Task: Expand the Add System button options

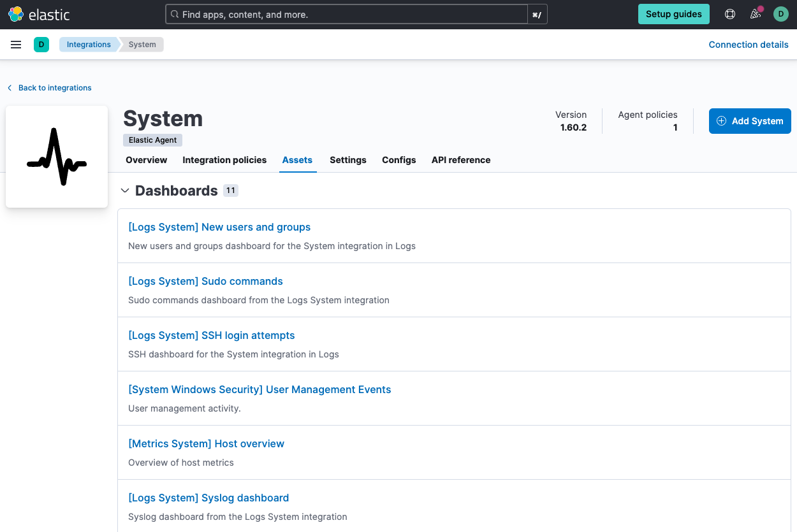Action: click(750, 120)
